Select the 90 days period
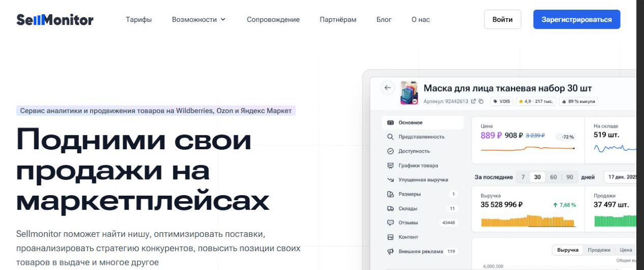The height and width of the screenshot is (270, 644). (x=570, y=177)
